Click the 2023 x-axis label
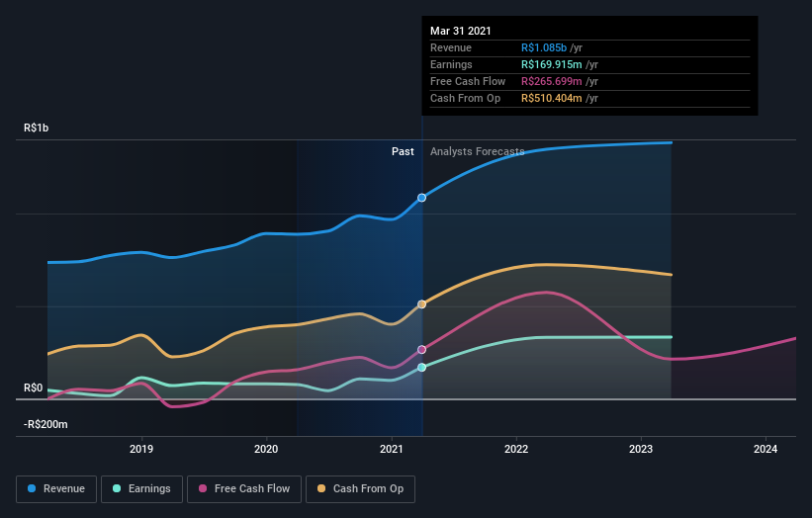This screenshot has width=812, height=518. (x=641, y=449)
